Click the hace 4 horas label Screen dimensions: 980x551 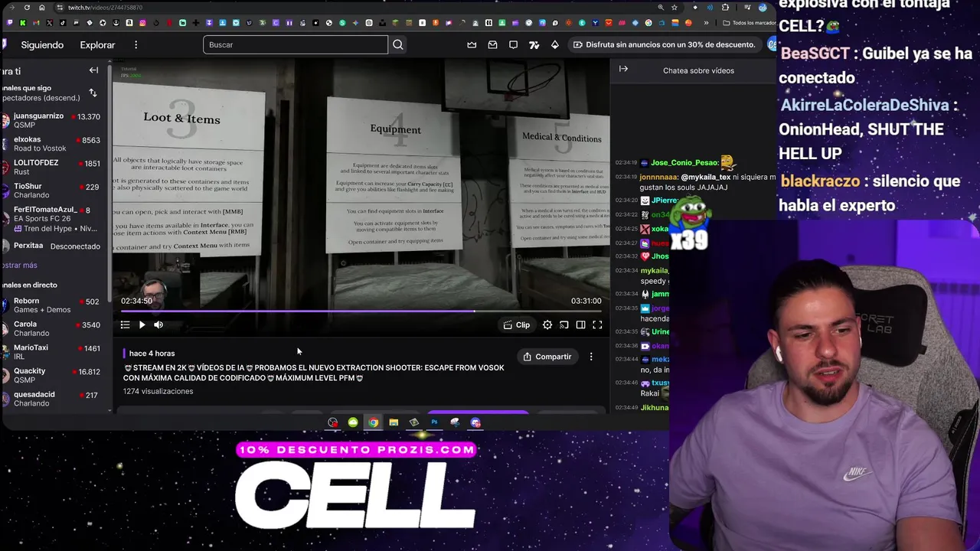(x=152, y=354)
